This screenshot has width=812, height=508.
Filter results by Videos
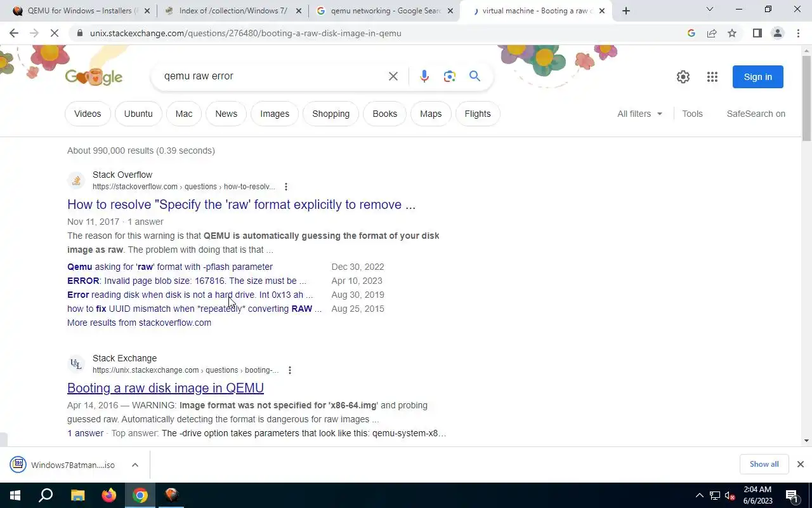(88, 114)
